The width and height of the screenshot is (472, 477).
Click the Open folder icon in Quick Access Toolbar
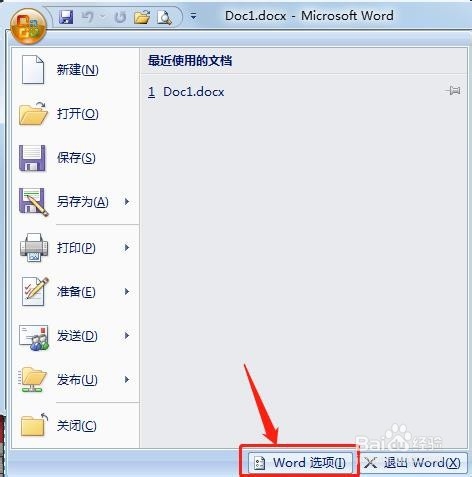[142, 17]
